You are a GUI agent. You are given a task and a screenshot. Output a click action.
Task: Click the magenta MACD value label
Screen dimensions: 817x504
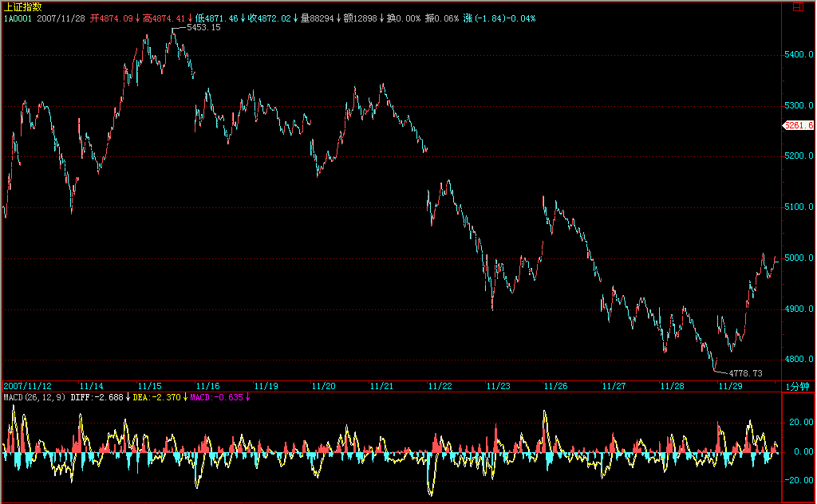click(x=217, y=396)
